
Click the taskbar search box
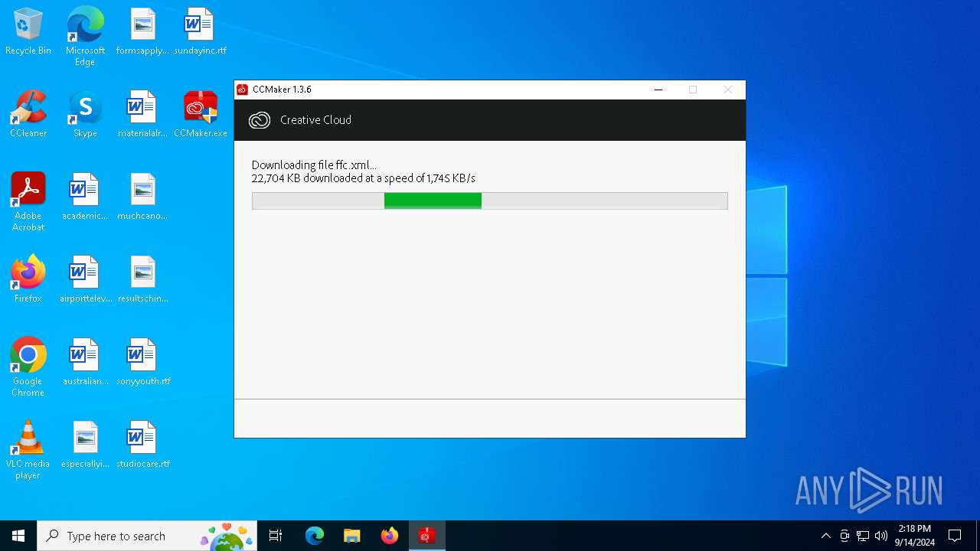click(147, 536)
